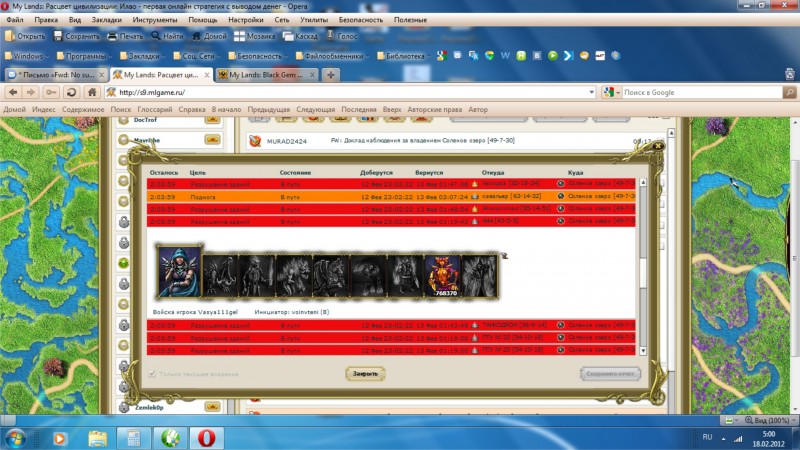Click the Закрыть button in dialog
The height and width of the screenshot is (450, 800).
365,373
